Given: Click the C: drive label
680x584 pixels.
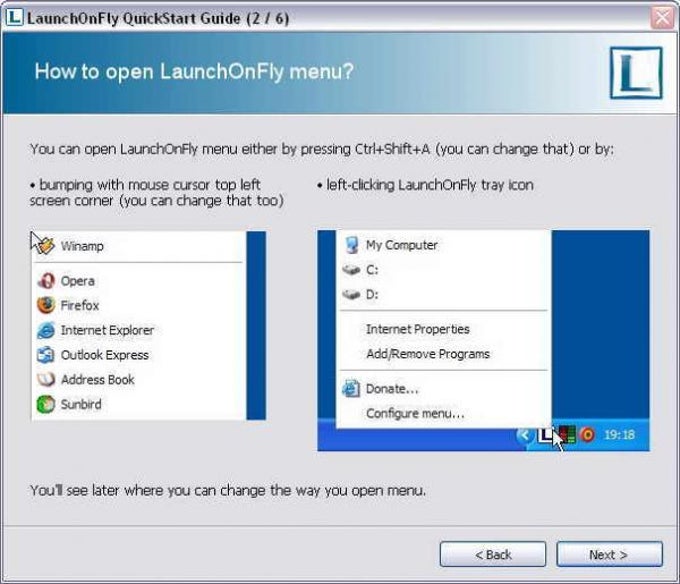Looking at the screenshot, I should (372, 270).
